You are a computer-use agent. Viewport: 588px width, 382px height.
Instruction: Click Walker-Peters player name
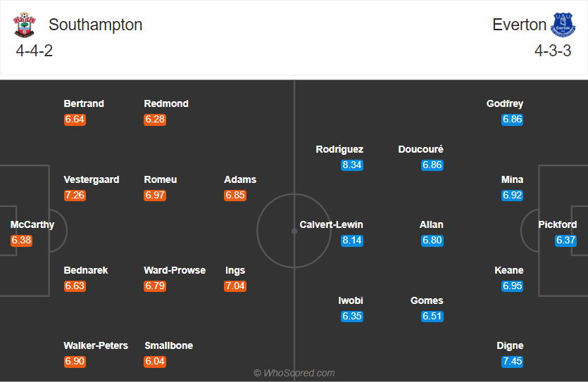(x=96, y=345)
